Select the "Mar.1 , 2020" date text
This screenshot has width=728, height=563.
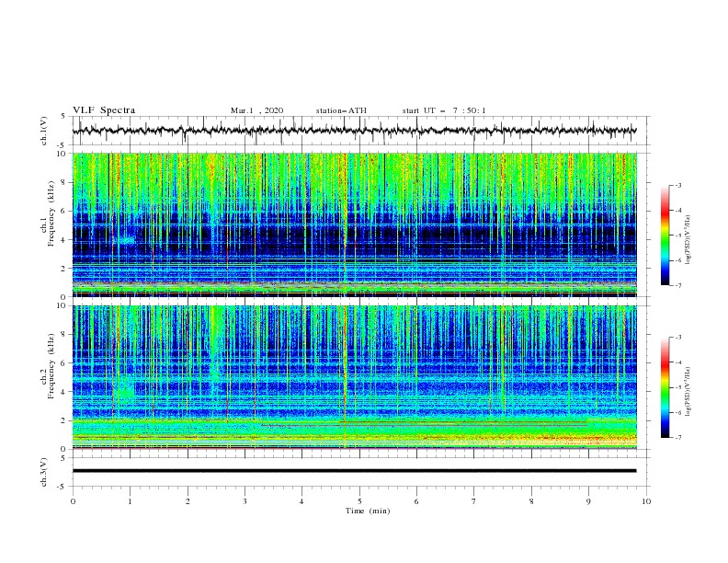(256, 110)
